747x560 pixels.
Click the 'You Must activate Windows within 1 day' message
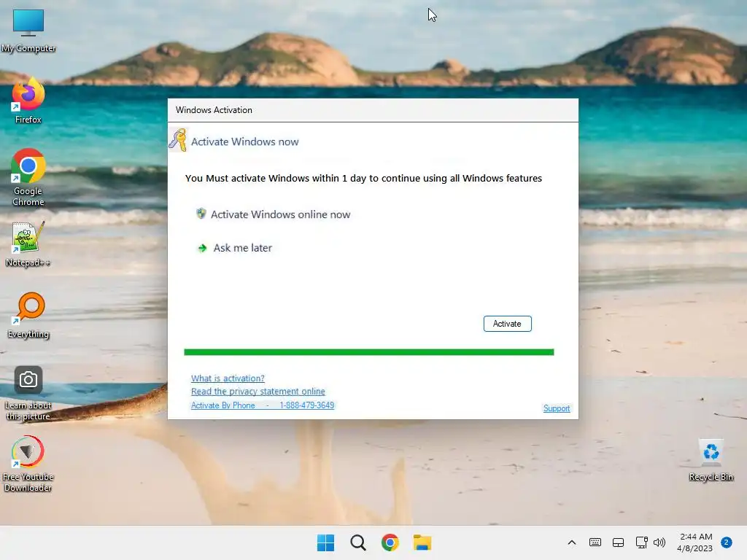tap(363, 178)
